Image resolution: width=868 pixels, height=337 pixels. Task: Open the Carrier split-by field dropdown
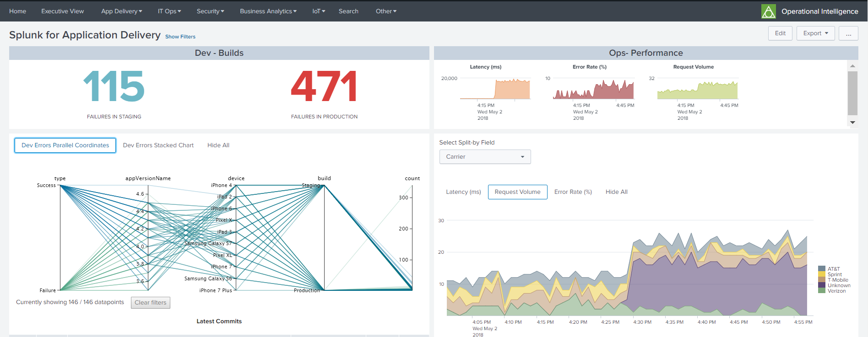point(485,157)
